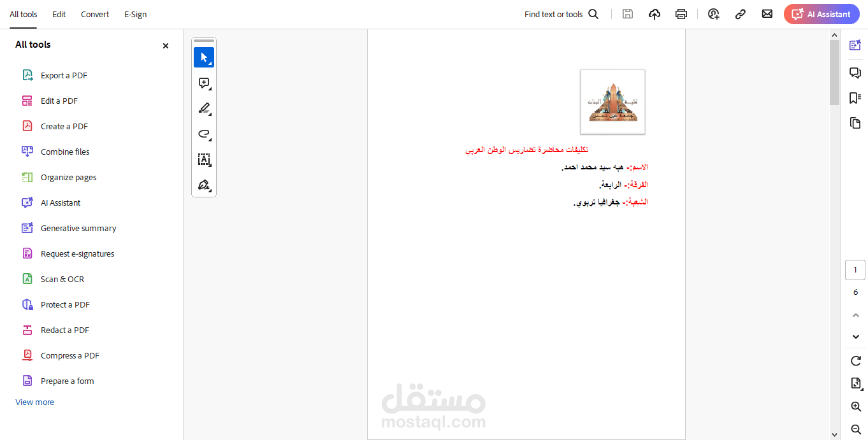Screen dimensions: 868x440
Task: Click the share with others icon
Action: (x=714, y=14)
